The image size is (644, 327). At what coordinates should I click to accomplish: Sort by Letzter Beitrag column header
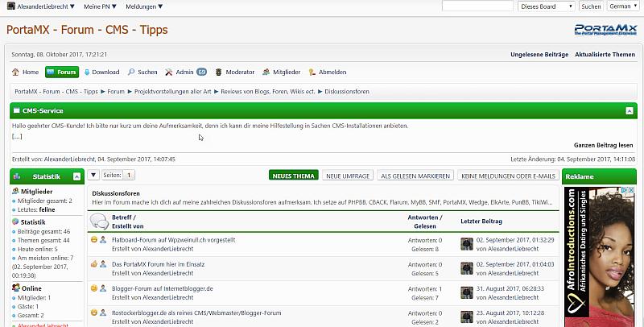(481, 221)
